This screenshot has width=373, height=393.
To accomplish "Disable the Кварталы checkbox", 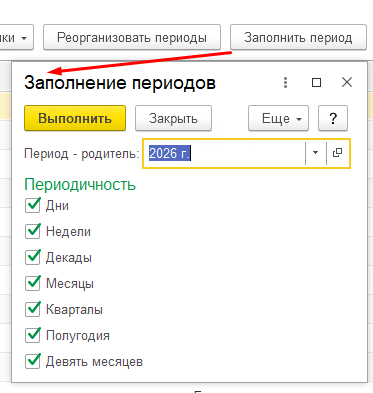I will point(33,309).
